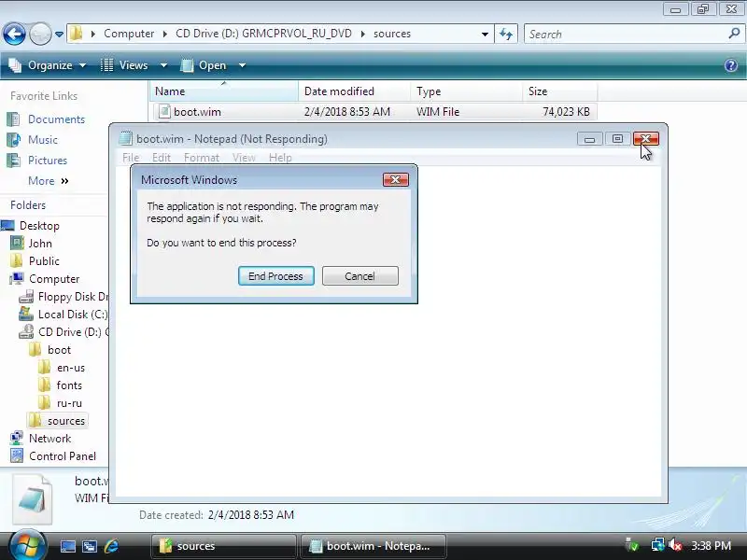Click the Folders pane header

(28, 205)
